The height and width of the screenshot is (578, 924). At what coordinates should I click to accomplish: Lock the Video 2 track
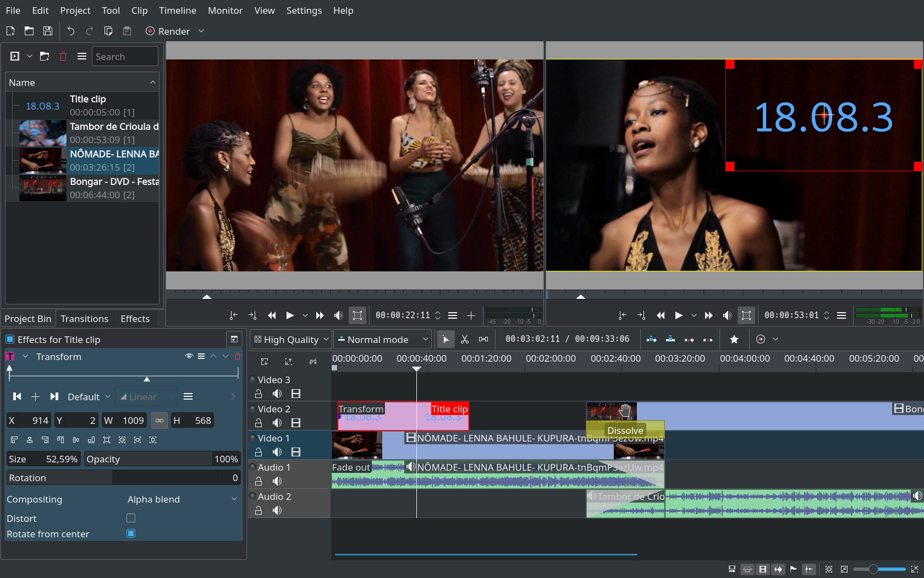pos(258,423)
